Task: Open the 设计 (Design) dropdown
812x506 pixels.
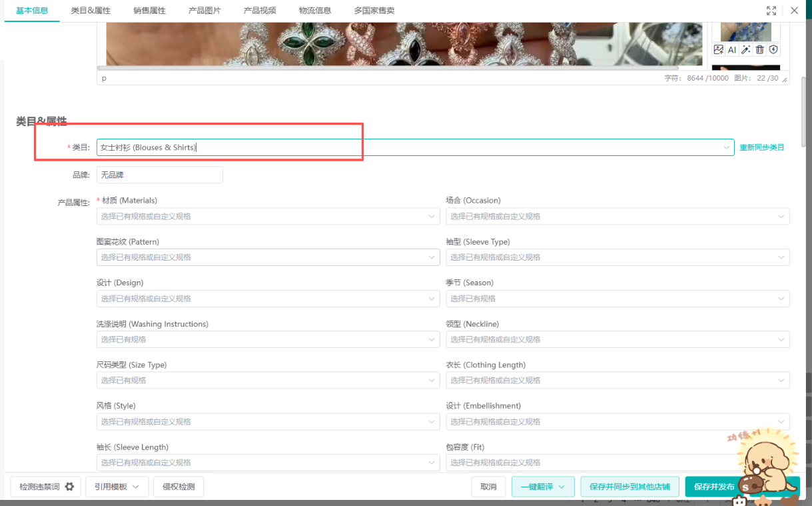Action: coord(268,299)
